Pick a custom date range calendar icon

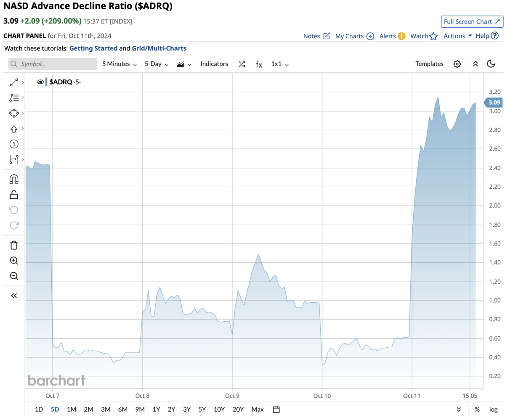(276, 409)
